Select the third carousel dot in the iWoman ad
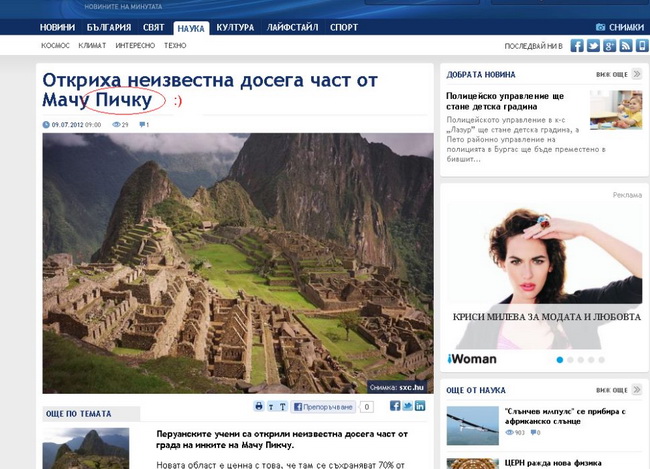The image size is (650, 469). point(581,360)
